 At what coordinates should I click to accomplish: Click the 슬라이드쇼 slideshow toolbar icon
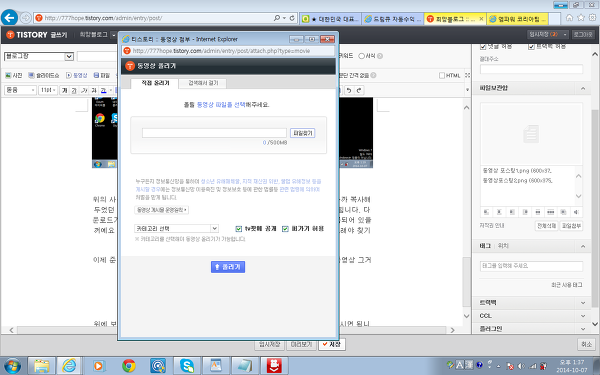tap(44, 75)
